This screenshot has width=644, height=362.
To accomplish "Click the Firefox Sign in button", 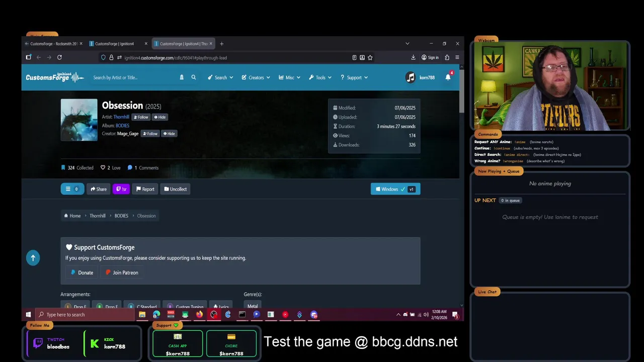I will 430,57.
